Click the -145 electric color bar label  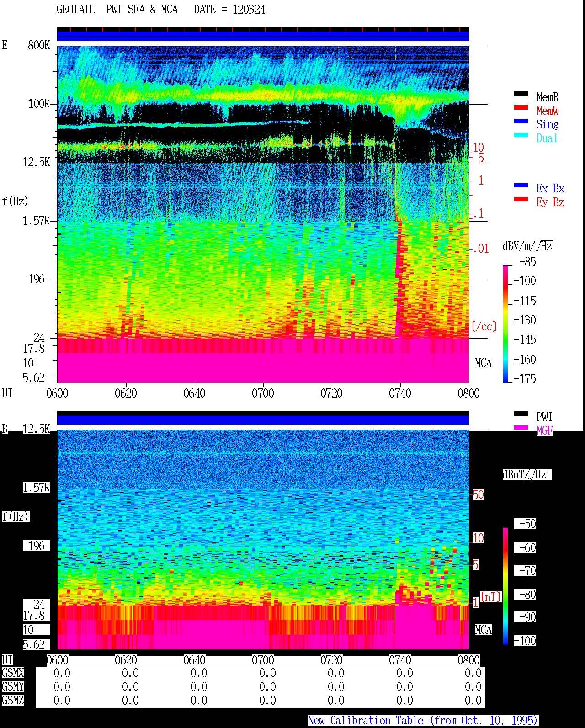[x=525, y=340]
